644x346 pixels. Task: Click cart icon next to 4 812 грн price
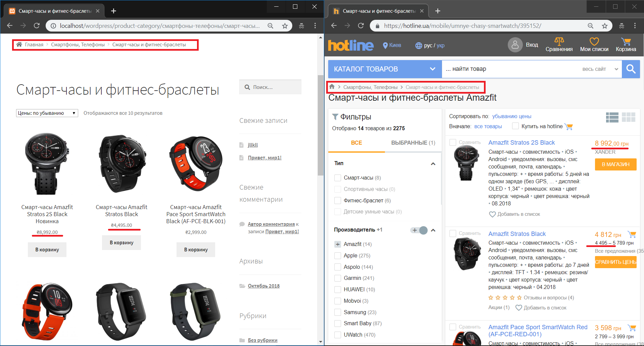[632, 234]
